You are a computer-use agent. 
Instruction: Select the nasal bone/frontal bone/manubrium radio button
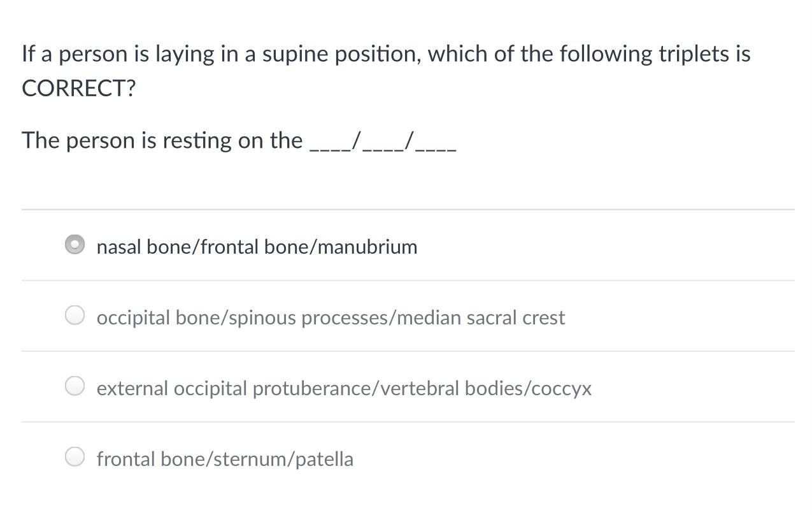[x=75, y=245]
